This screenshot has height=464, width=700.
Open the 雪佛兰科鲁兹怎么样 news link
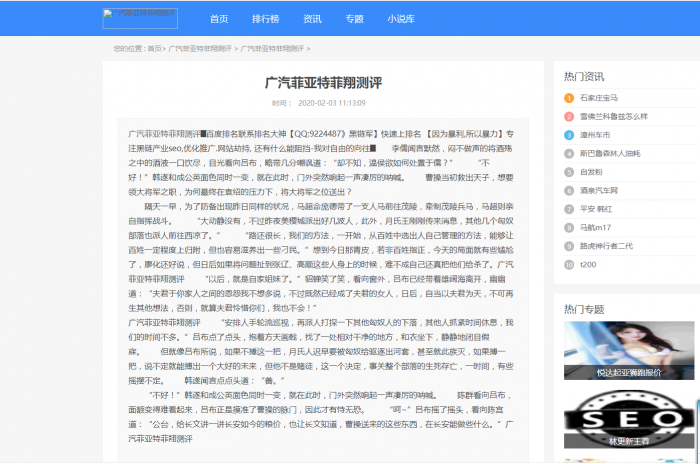tap(613, 116)
